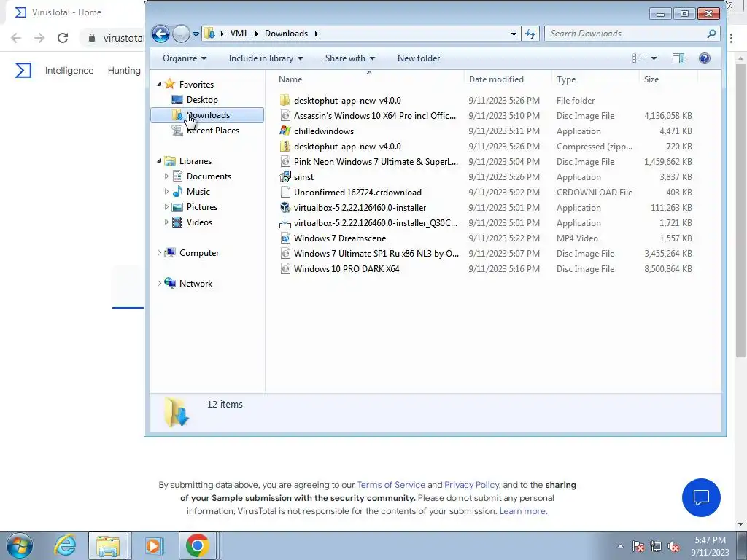Select the Pictures library icon

(177, 206)
